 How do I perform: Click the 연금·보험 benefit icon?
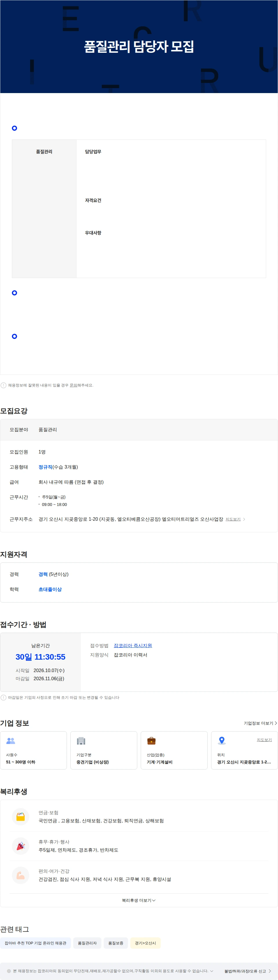pyautogui.click(x=21, y=817)
